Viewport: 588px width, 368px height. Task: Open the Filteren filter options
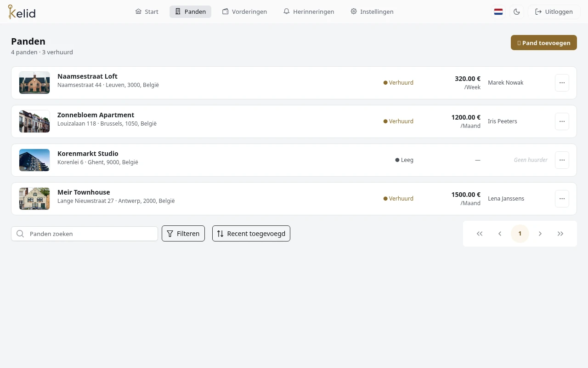click(183, 234)
